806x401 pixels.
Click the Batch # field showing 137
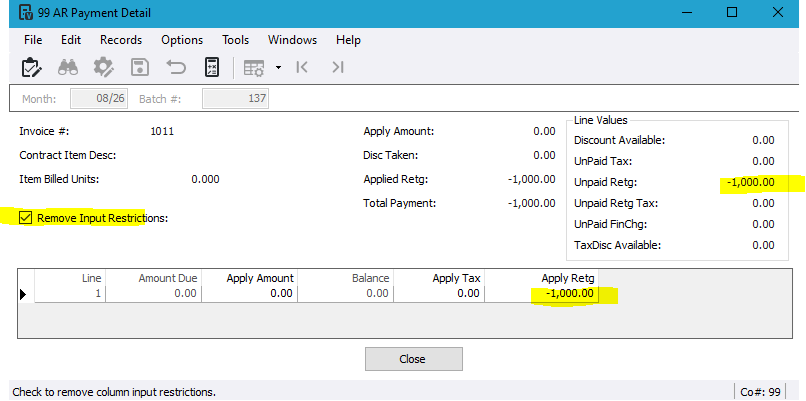coord(235,98)
